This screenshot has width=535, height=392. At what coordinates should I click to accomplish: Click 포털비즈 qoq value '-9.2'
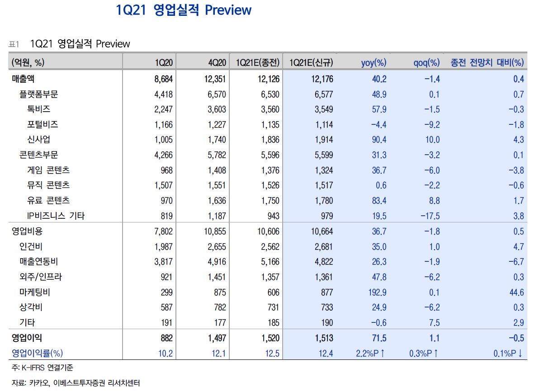coord(432,125)
